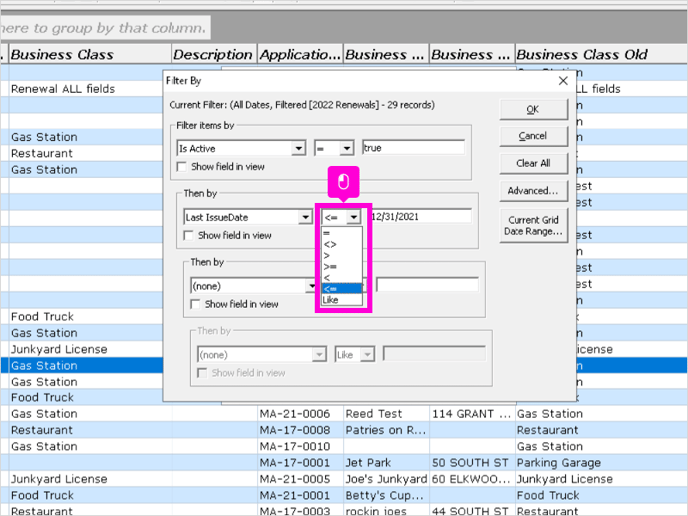This screenshot has width=688, height=516.
Task: Select highlighted '<=' operator in list
Action: coord(342,288)
